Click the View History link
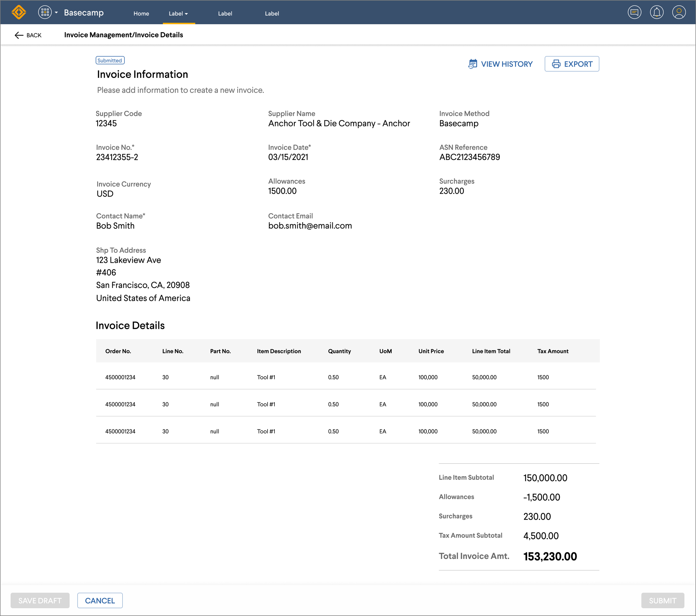Image resolution: width=696 pixels, height=616 pixels. pos(506,64)
